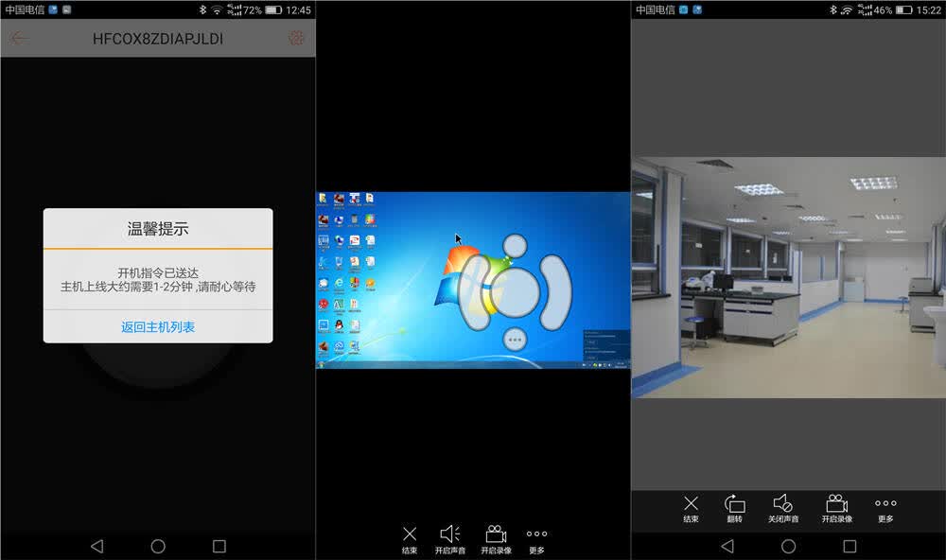946x560 pixels.
Task: Start 开启录像 recording on camera view
Action: coord(837,509)
